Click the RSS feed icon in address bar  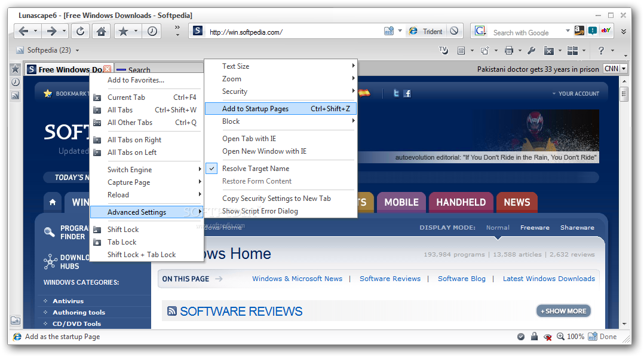click(388, 31)
